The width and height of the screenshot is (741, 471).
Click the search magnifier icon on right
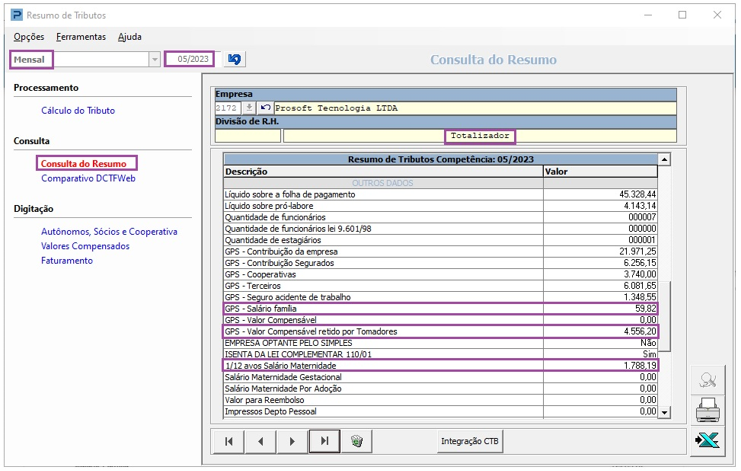(707, 380)
